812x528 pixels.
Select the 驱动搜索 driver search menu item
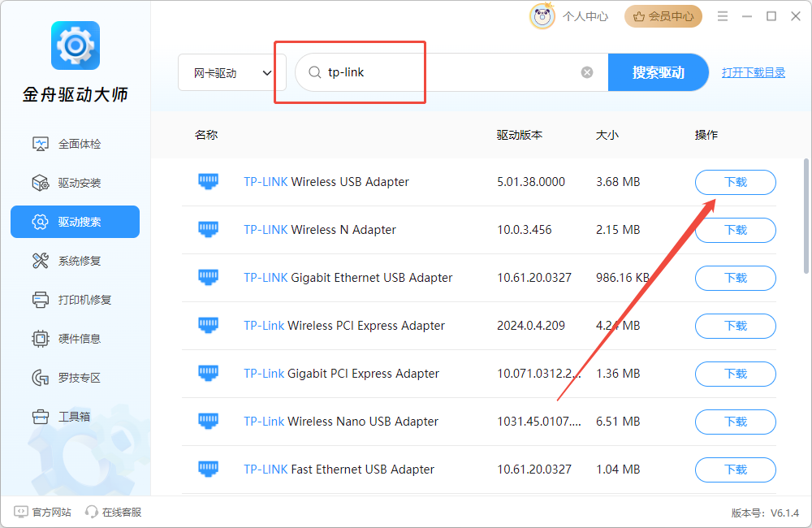coord(75,222)
